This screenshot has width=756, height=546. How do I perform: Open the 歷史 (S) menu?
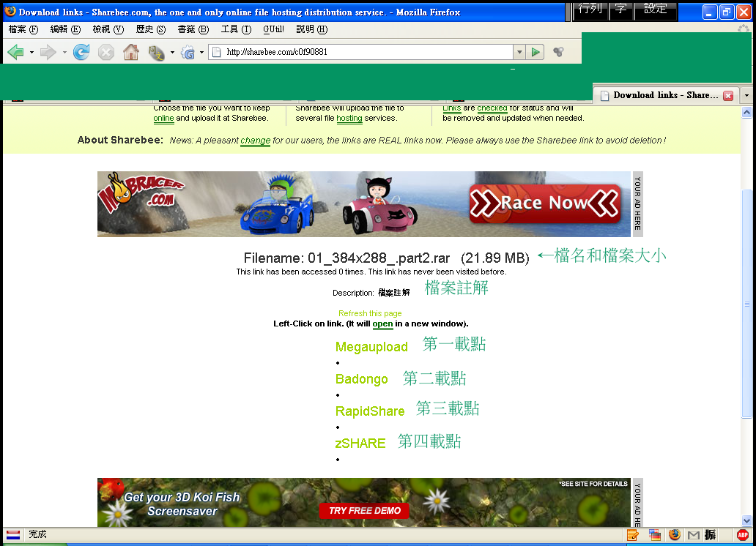(150, 29)
